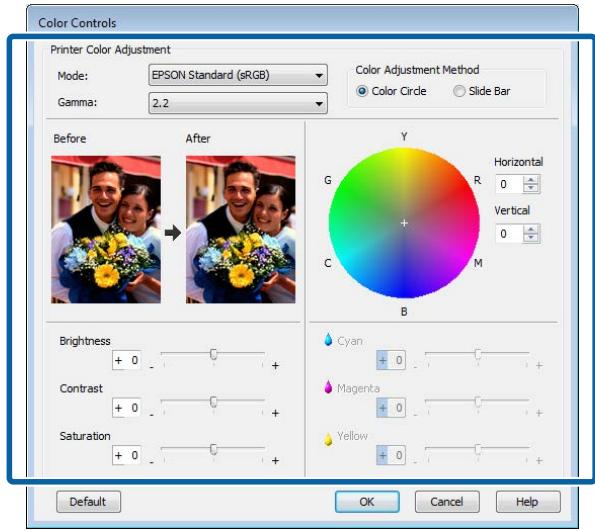Click the Saturation slider handle
The width and height of the screenshot is (595, 531).
tap(214, 449)
